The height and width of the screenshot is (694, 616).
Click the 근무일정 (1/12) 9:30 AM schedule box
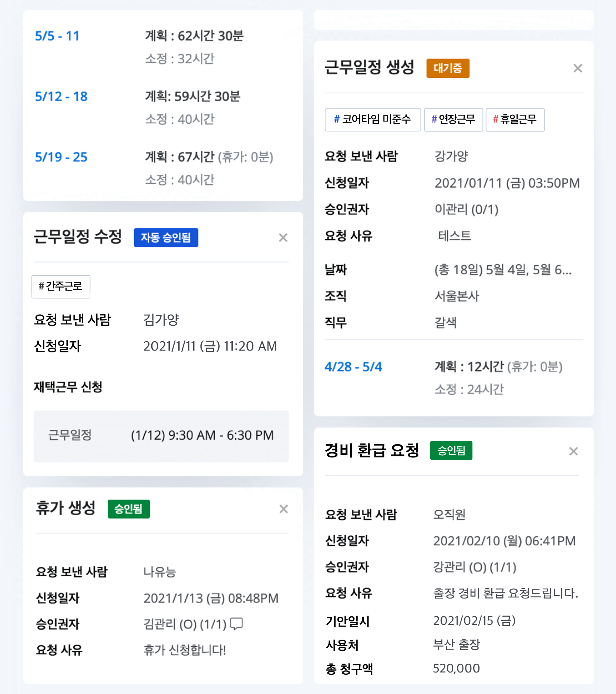[161, 436]
